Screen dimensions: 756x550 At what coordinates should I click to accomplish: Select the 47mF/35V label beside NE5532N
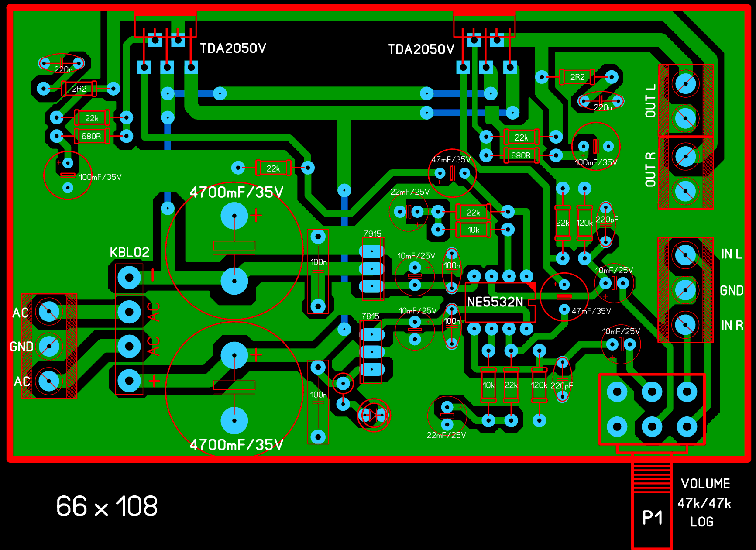[x=591, y=311]
